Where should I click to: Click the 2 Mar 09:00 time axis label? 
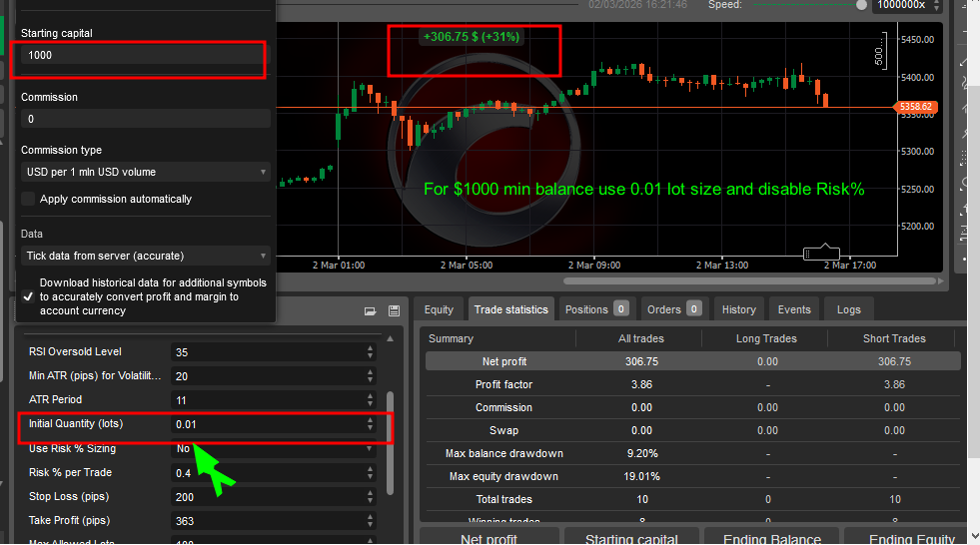point(593,266)
